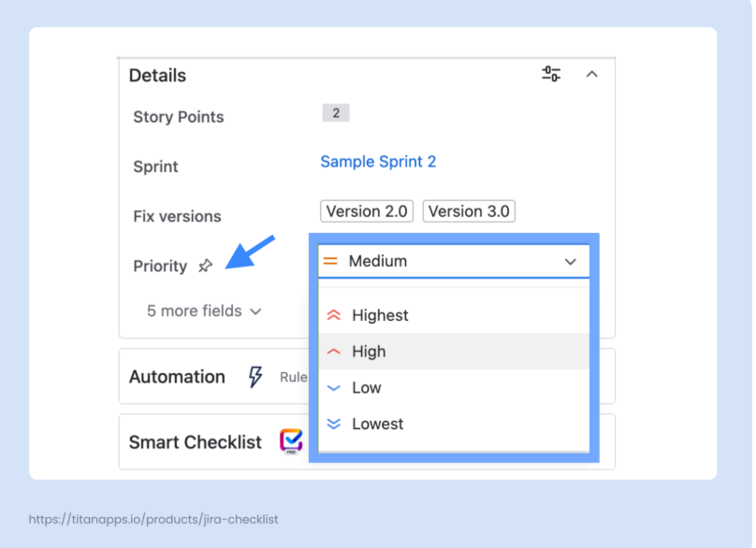Collapse the Details panel chevron
Screen dimensions: 756x548
click(591, 74)
